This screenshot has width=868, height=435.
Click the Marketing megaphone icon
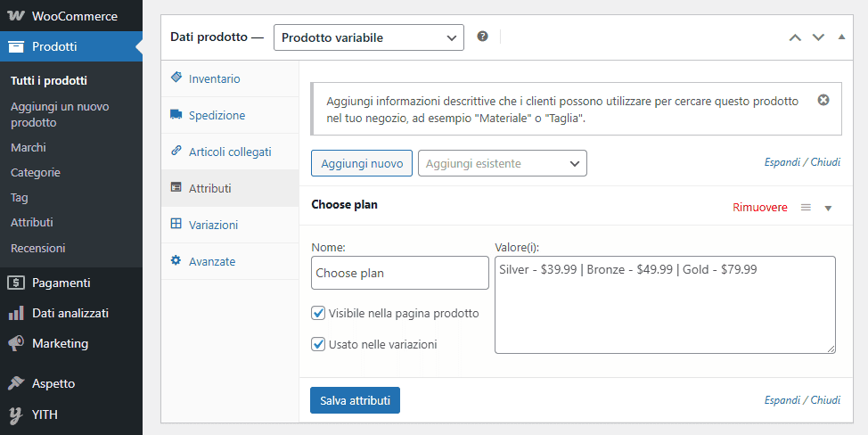(x=16, y=343)
